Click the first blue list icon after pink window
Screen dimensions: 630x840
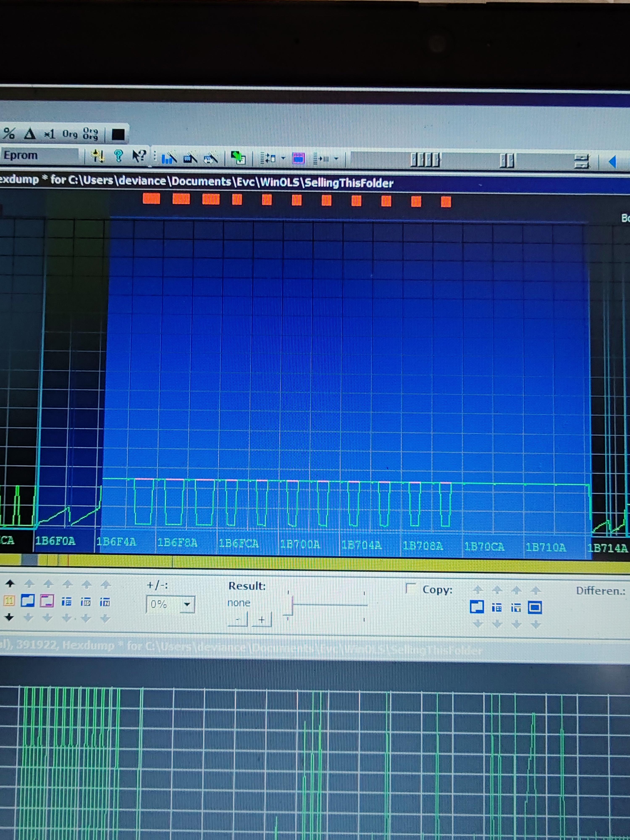(x=66, y=601)
